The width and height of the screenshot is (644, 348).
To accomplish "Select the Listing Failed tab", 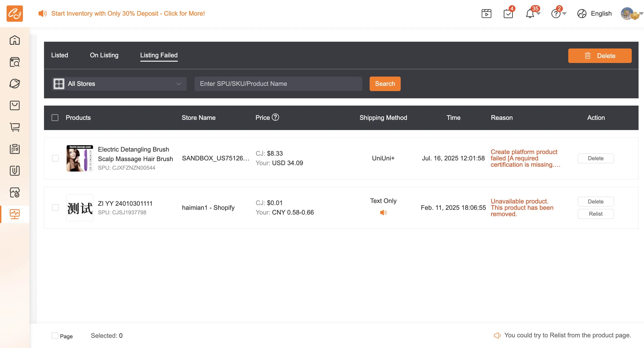I will pyautogui.click(x=159, y=55).
